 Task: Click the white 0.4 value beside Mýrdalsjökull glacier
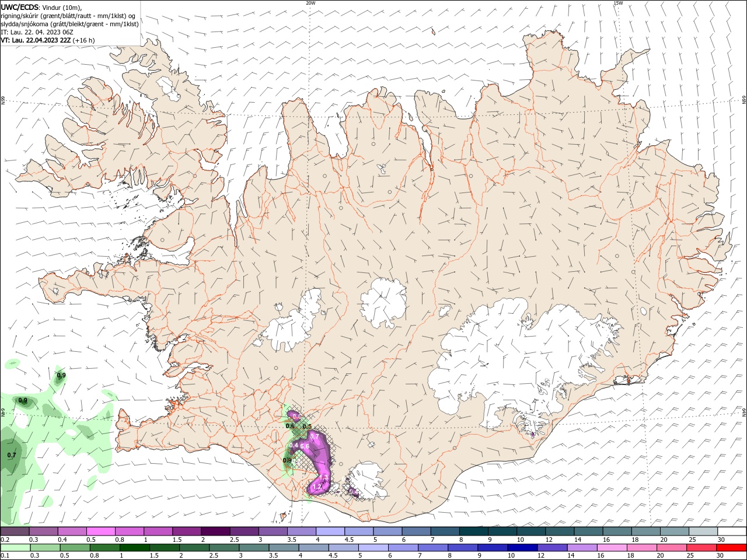[x=354, y=492]
